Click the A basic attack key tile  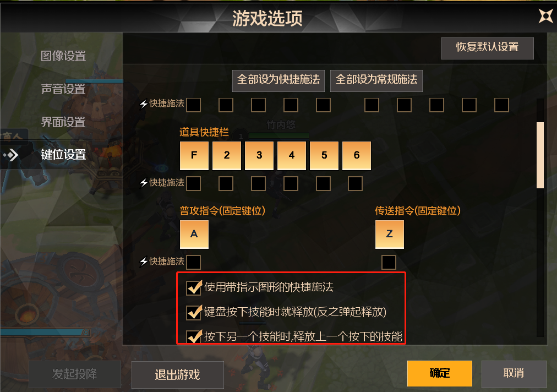pos(194,234)
